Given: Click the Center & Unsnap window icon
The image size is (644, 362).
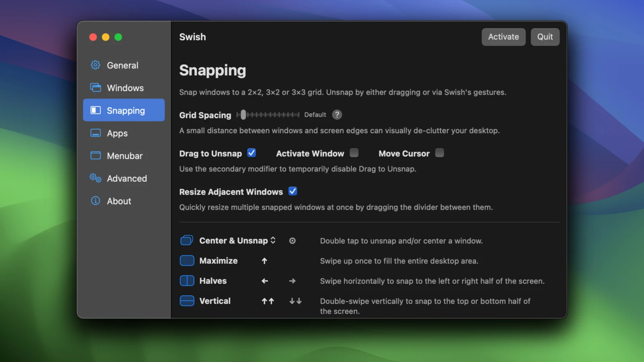Looking at the screenshot, I should point(187,241).
